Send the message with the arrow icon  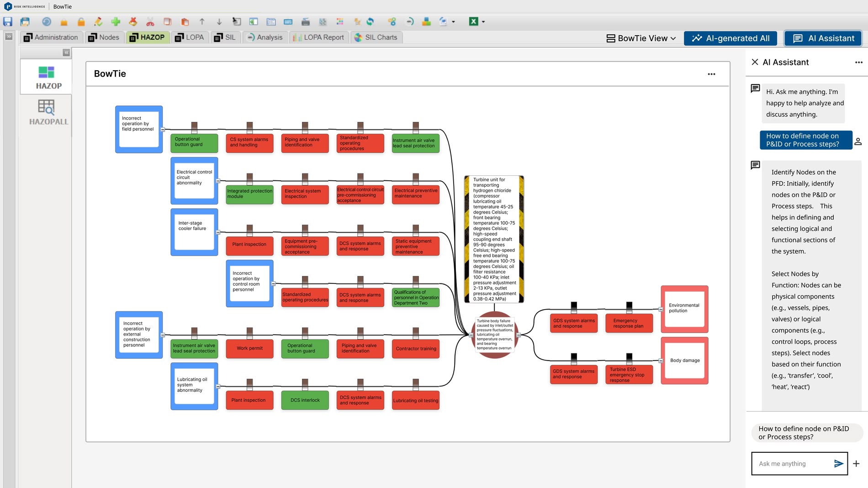point(838,464)
